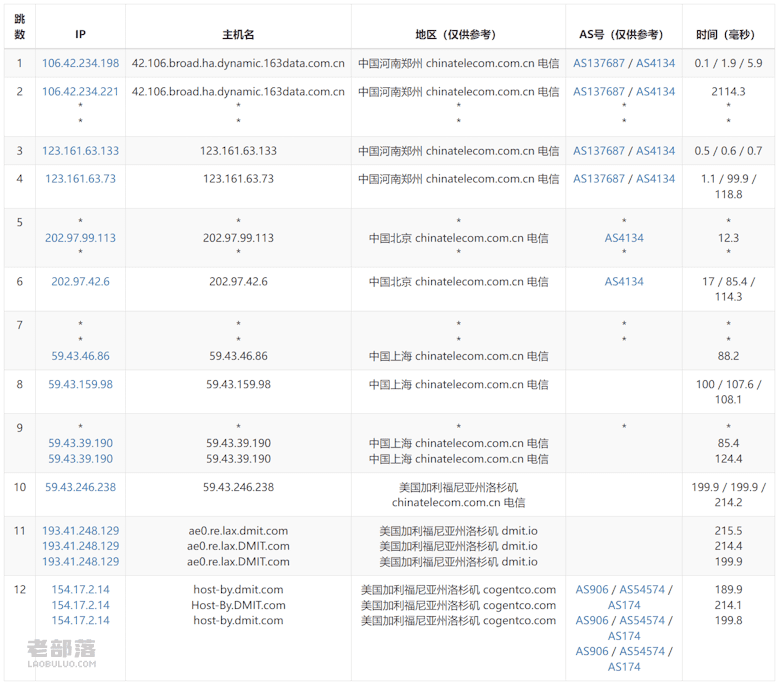Open blue IP link 59.43.246.238 in hop 10
Screen dimensions: 780x685
pyautogui.click(x=80, y=487)
